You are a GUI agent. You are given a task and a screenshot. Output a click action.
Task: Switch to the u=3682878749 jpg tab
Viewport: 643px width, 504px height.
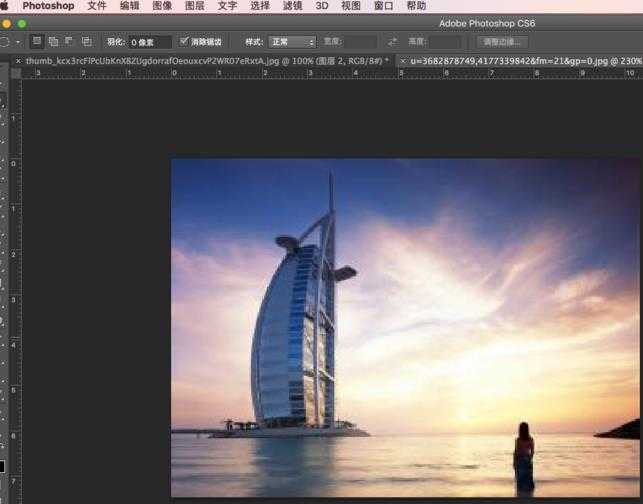tap(520, 61)
